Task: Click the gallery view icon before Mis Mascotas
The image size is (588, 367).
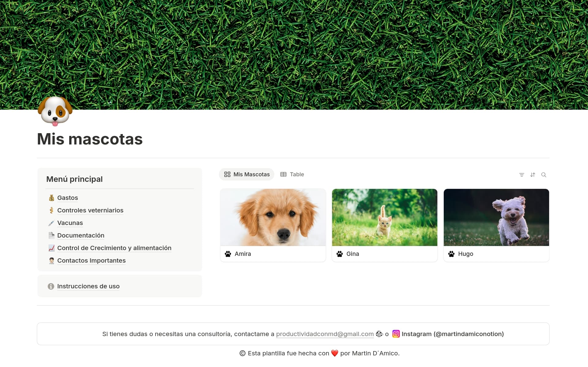Action: [227, 174]
